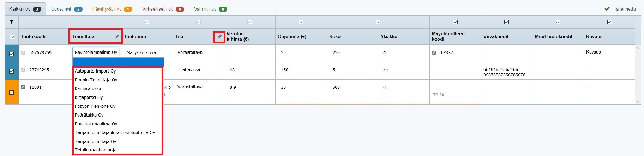Open the Päivittyvät rivit tab
The width and height of the screenshot is (644, 156).
coord(112,9)
